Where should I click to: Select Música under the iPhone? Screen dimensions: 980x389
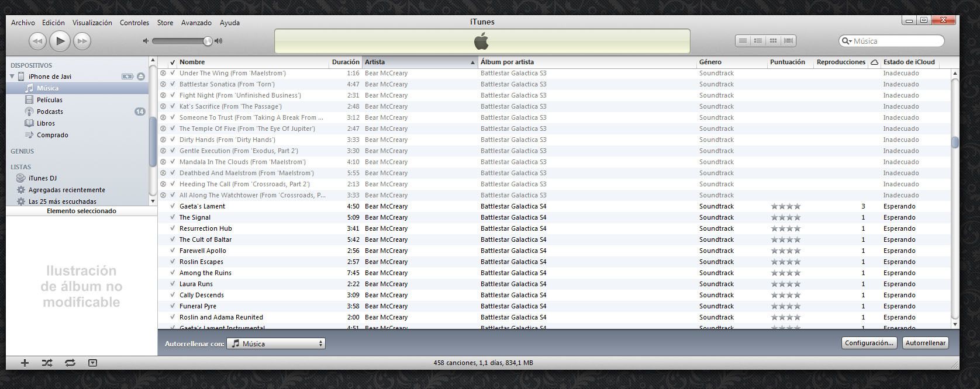tap(77, 88)
